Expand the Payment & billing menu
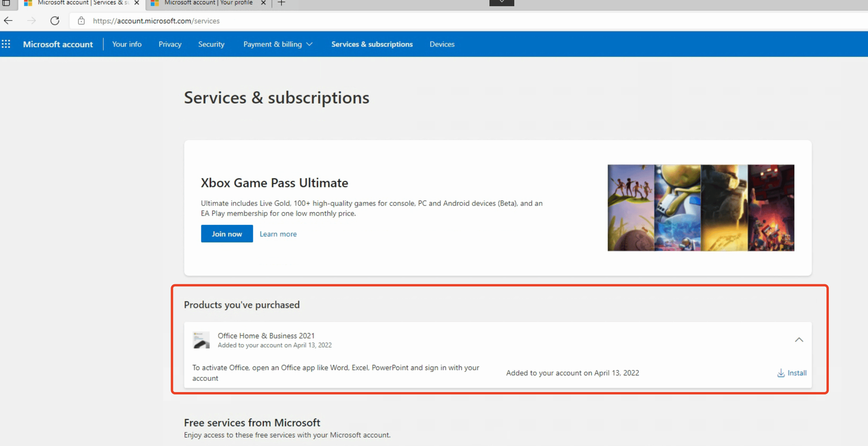The height and width of the screenshot is (446, 868). (x=278, y=44)
